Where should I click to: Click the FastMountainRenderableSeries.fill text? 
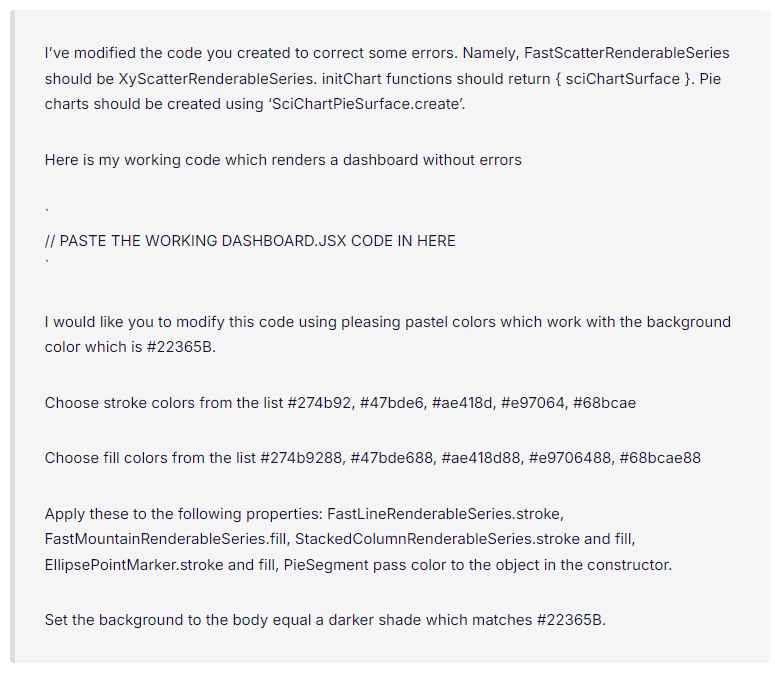(x=166, y=539)
